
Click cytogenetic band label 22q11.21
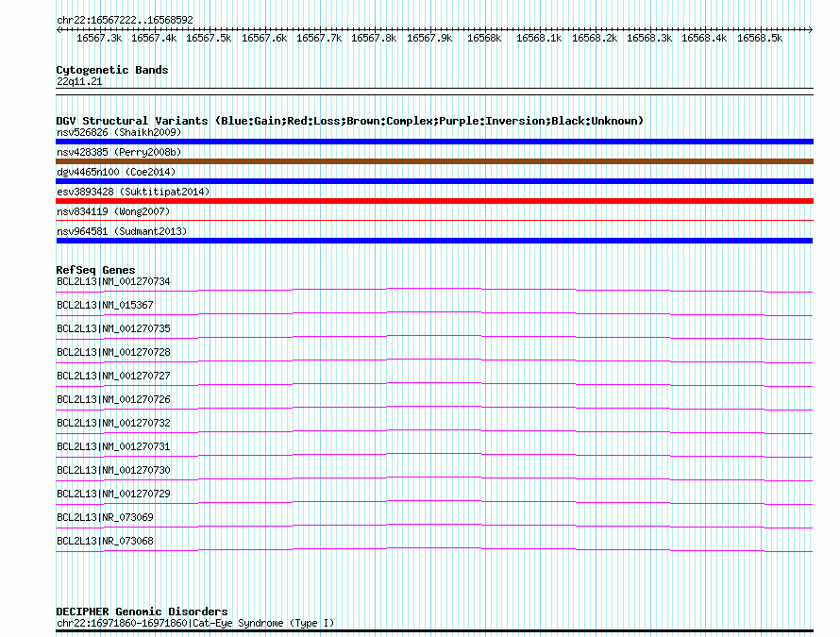[79, 81]
